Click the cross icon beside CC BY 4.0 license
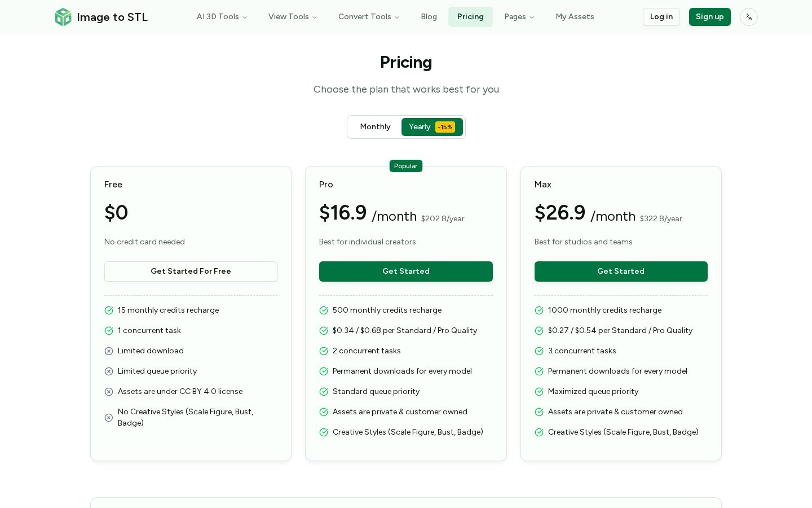Viewport: 812px width, 508px height. [109, 392]
